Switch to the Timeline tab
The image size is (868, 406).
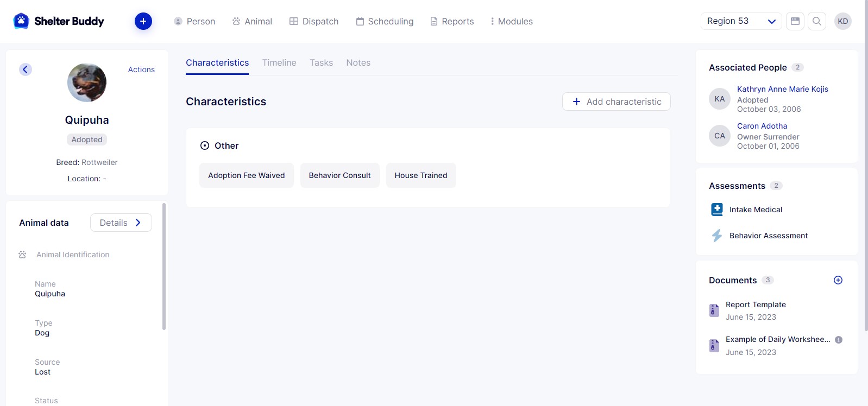click(x=279, y=63)
